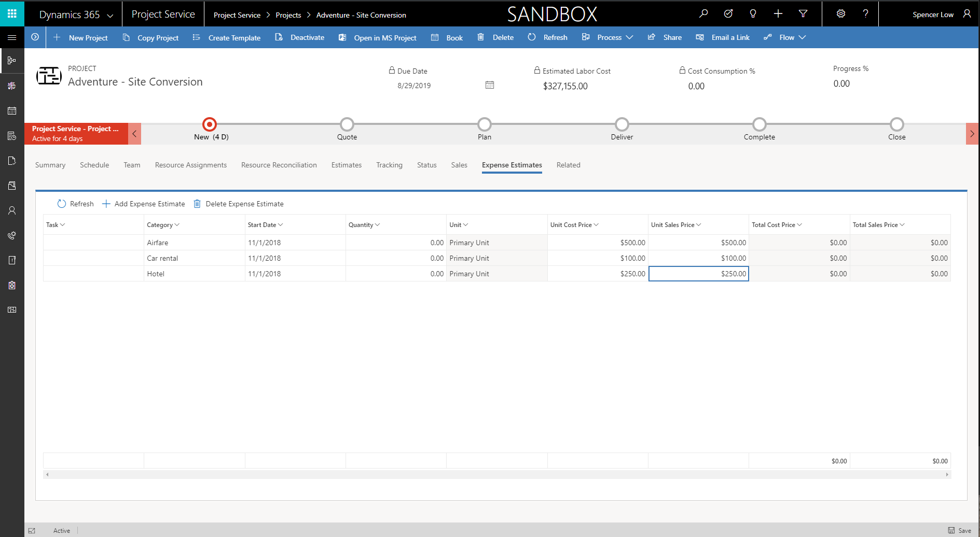Click the Hotel Unit Sales Price cell
This screenshot has height=537, width=980.
(698, 274)
